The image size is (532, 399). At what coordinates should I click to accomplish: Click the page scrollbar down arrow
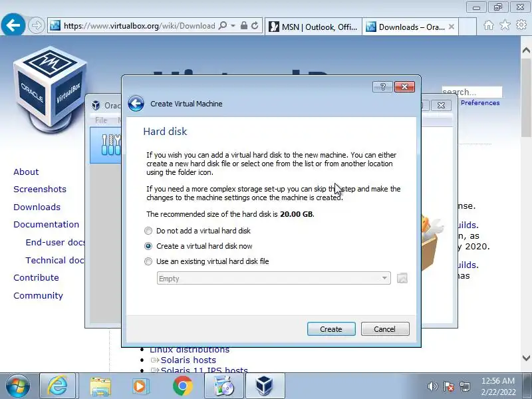pyautogui.click(x=526, y=358)
